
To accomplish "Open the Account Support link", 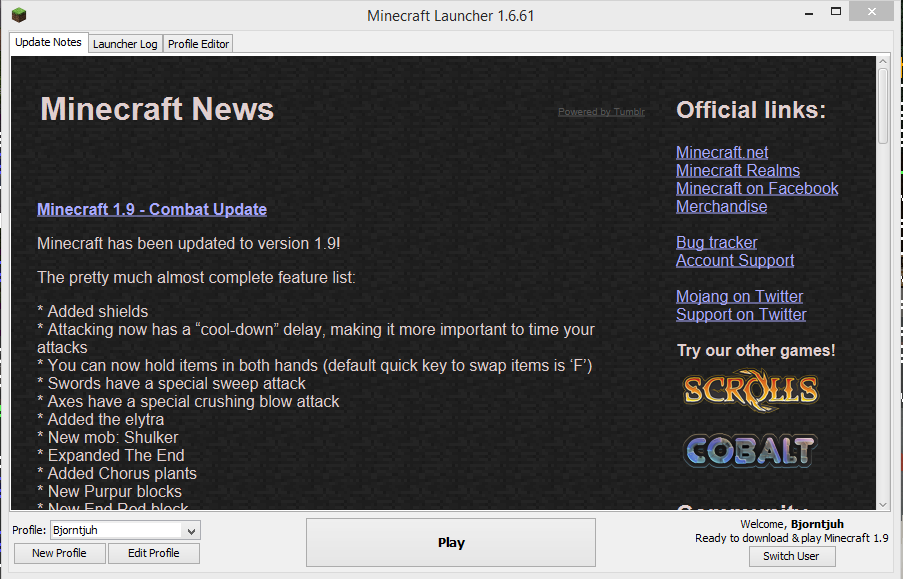I will pos(735,260).
